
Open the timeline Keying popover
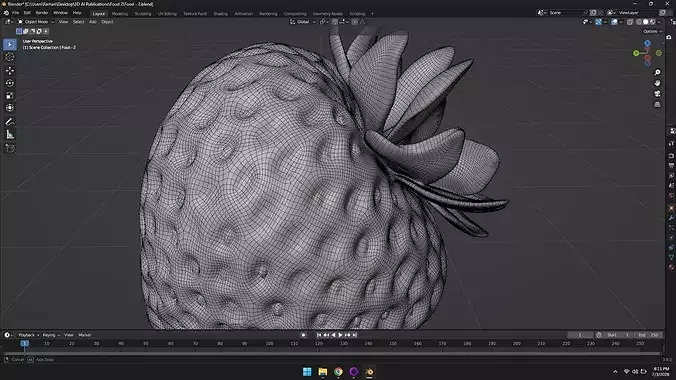pyautogui.click(x=51, y=335)
